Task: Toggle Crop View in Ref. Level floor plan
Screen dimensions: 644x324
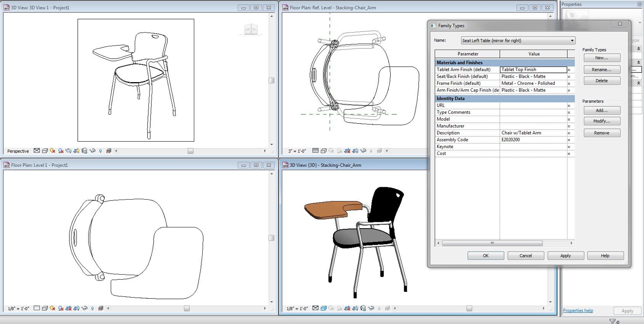Action: (x=347, y=151)
